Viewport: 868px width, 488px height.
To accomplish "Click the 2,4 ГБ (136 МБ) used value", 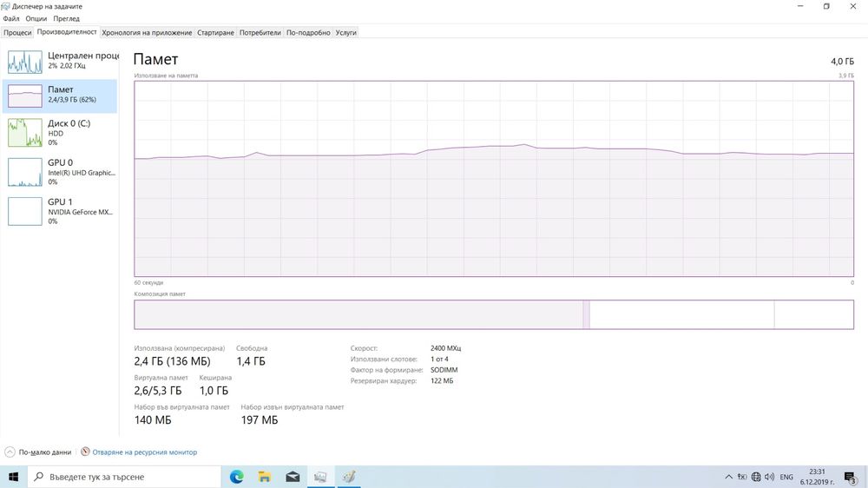I will pos(172,361).
